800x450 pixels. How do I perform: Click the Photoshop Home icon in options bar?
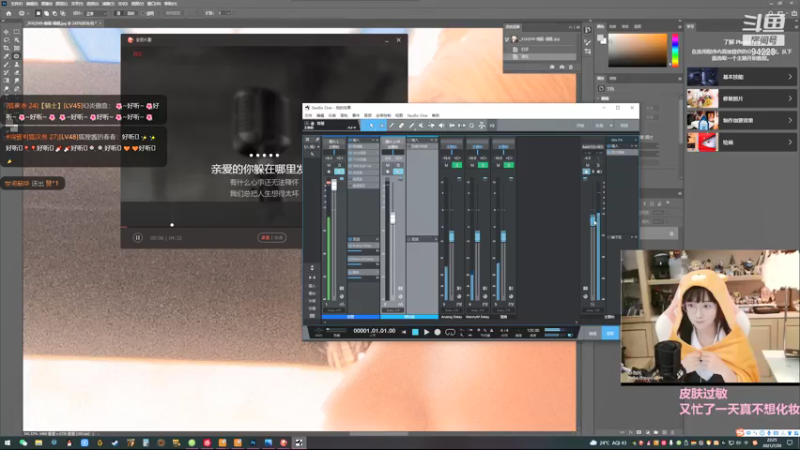[x=9, y=13]
